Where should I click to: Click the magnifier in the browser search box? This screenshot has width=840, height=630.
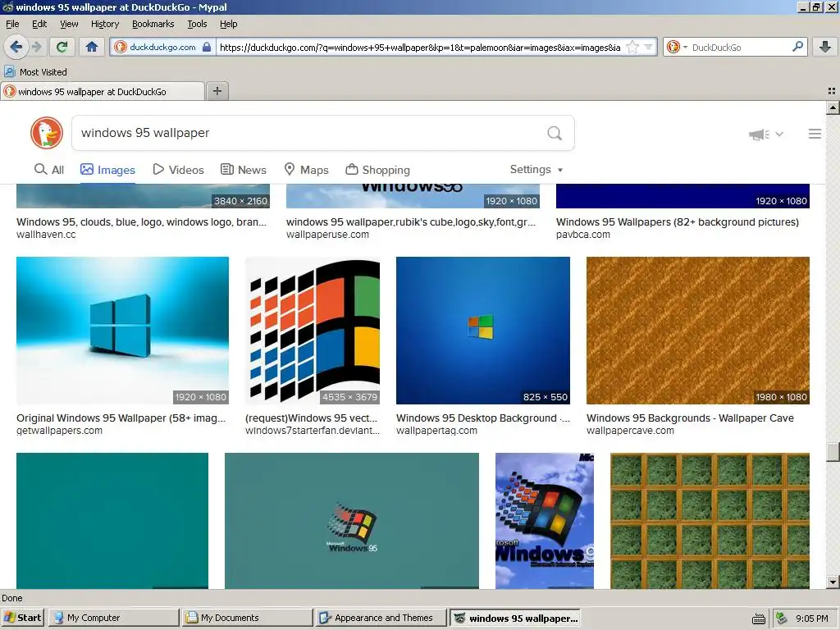point(797,47)
